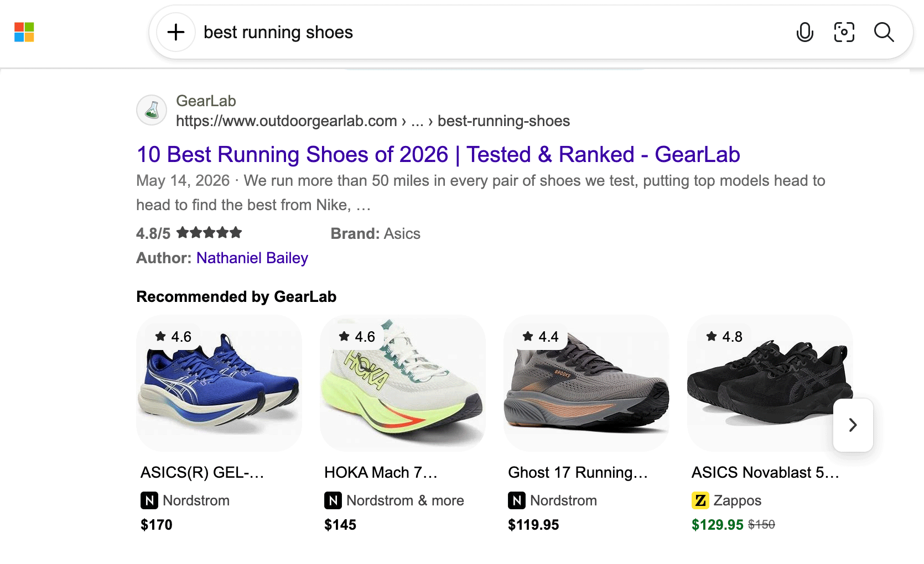Image resolution: width=924 pixels, height=564 pixels.
Task: Click ASICS(R) GEL product title
Action: click(x=203, y=472)
